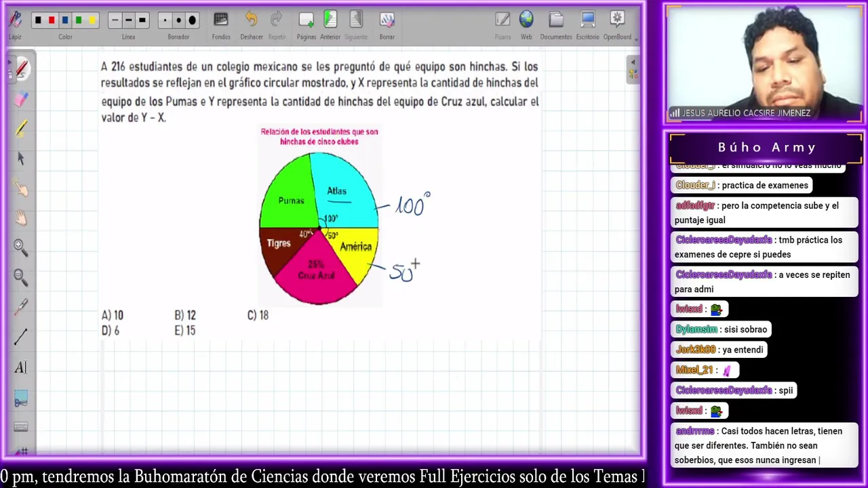The image size is (868, 488).
Task: Select medium line width
Action: click(x=128, y=20)
